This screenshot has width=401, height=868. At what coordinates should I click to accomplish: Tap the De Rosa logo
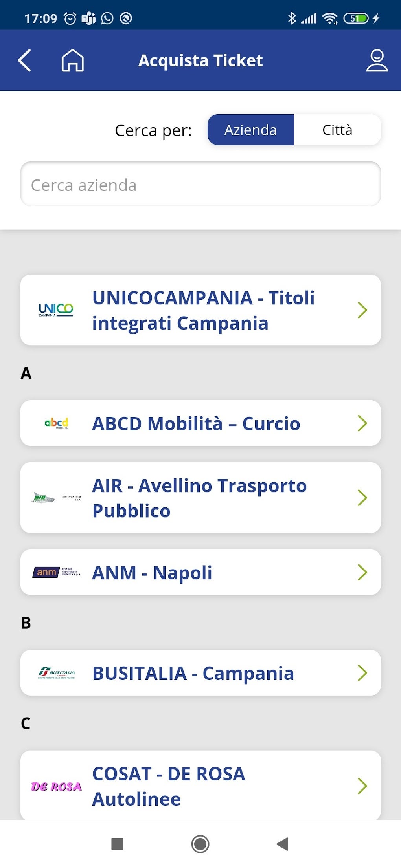56,786
